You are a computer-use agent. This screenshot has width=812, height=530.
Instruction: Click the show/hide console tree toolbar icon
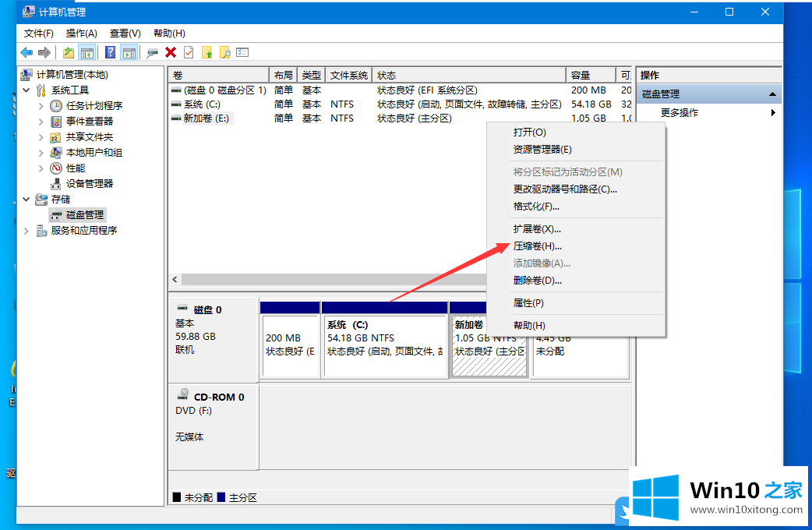86,51
